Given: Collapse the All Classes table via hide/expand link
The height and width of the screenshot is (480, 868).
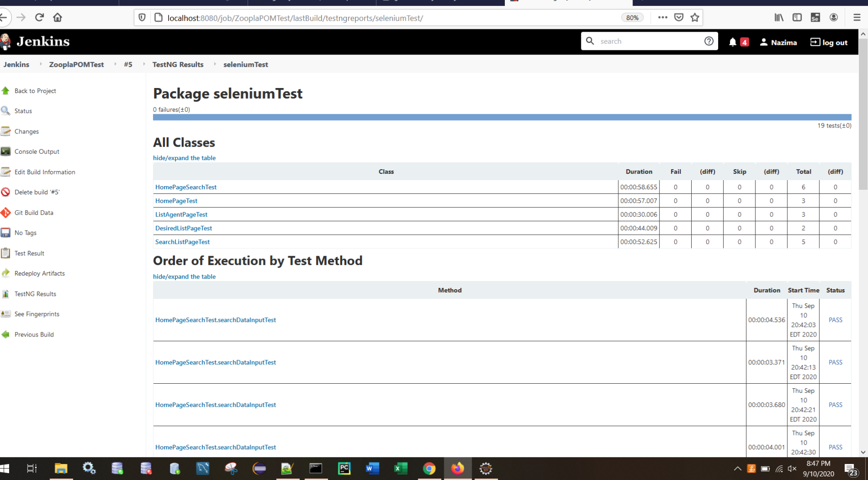Looking at the screenshot, I should click(184, 158).
